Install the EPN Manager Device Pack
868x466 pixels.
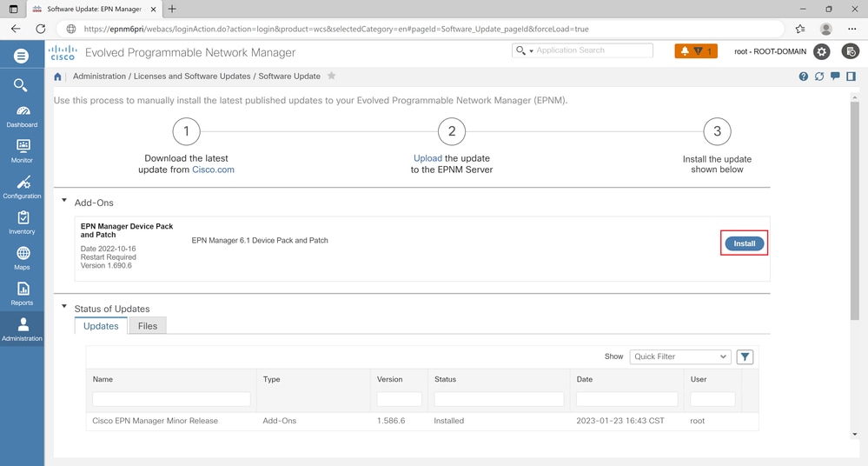point(744,243)
